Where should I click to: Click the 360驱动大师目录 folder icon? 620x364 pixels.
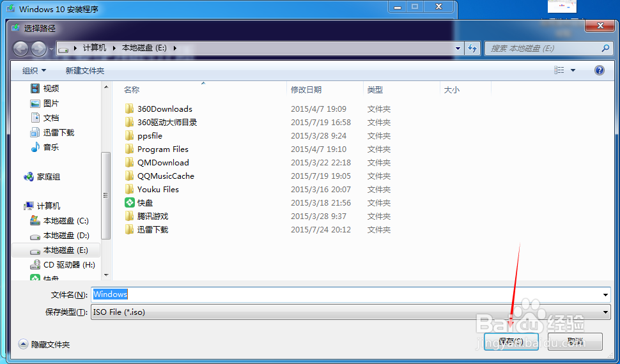129,122
